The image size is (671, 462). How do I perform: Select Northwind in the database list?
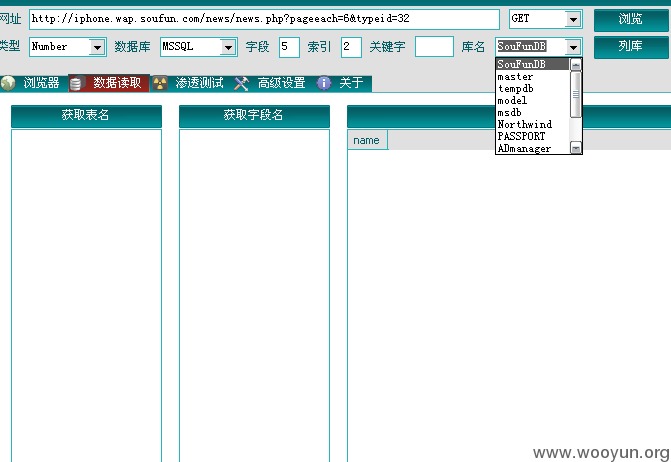click(x=533, y=125)
